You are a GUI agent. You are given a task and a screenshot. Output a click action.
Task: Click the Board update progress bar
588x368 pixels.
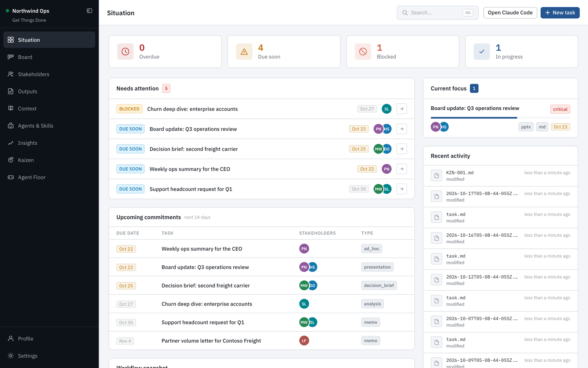coord(500,118)
